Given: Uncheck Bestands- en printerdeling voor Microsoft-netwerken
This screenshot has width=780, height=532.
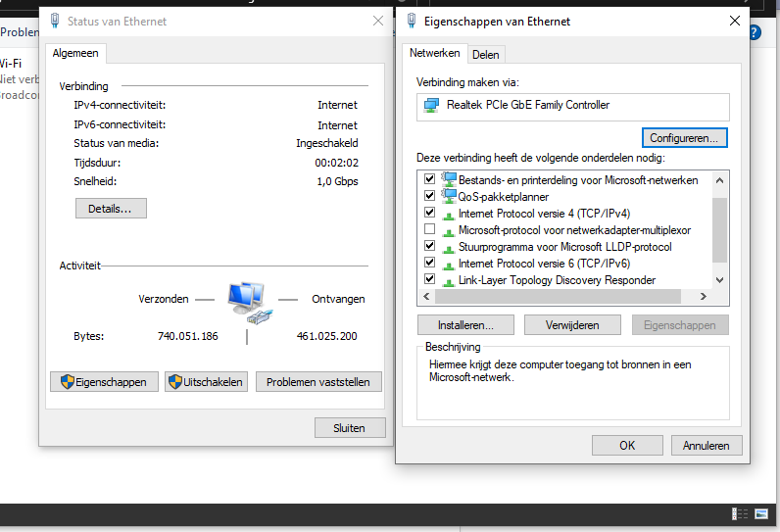Looking at the screenshot, I should coord(429,179).
